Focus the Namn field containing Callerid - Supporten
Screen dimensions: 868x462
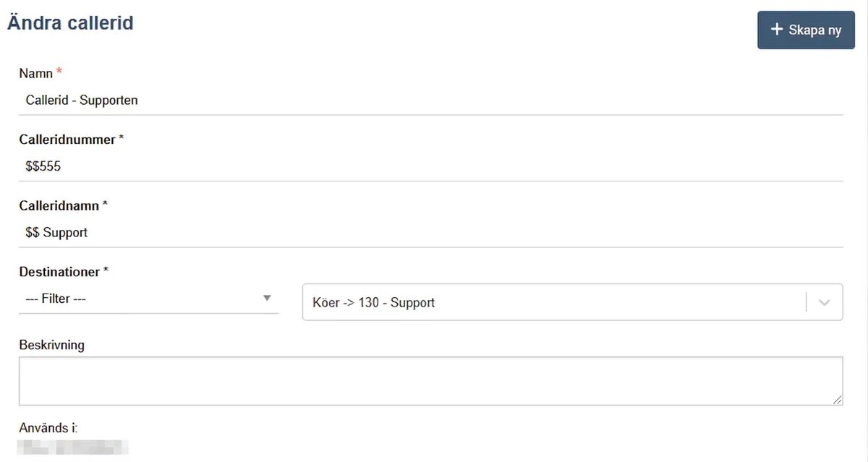click(430, 100)
